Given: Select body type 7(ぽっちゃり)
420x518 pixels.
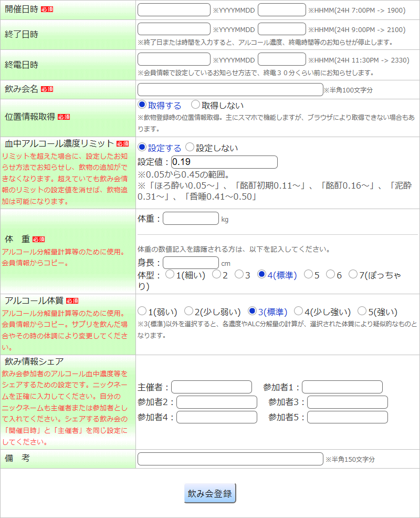Looking at the screenshot, I should point(353,275).
